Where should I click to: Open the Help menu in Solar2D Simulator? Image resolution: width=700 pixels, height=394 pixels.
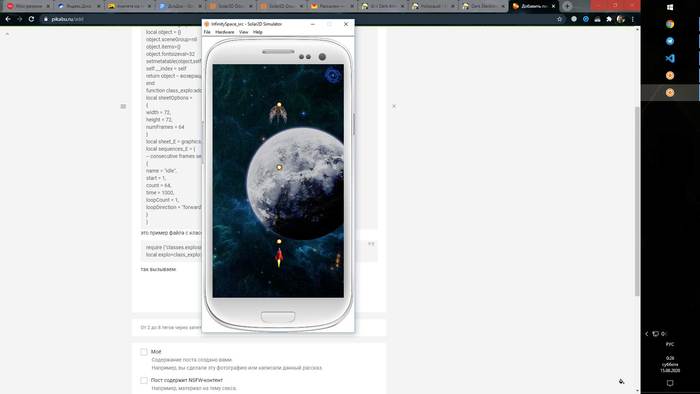[x=258, y=32]
